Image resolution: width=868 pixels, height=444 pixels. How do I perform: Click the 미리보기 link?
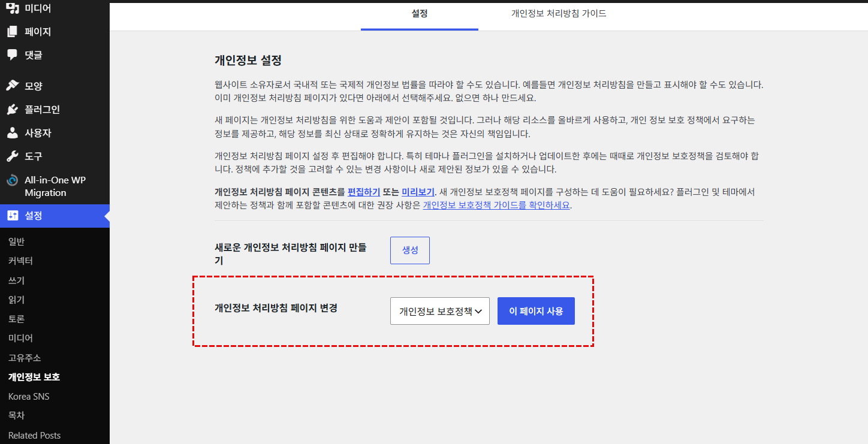[x=418, y=192]
